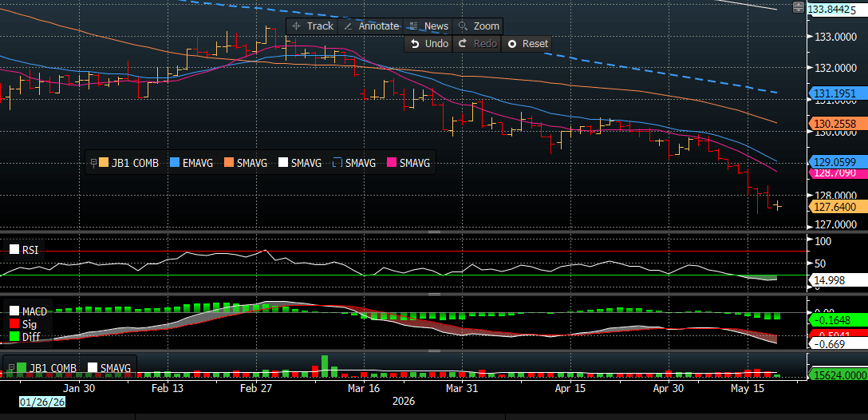Image resolution: width=868 pixels, height=420 pixels.
Task: Click the 127.6400 last price tag
Action: [838, 207]
